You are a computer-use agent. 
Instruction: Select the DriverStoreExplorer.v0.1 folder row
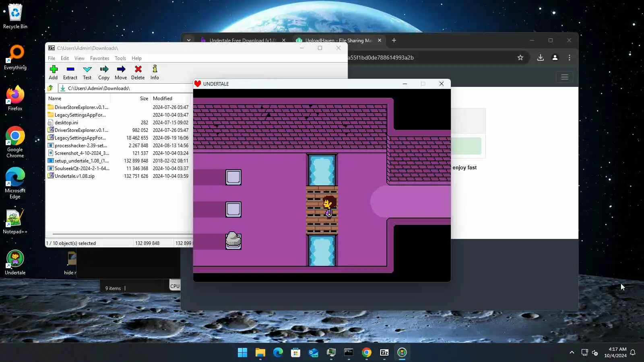point(119,107)
